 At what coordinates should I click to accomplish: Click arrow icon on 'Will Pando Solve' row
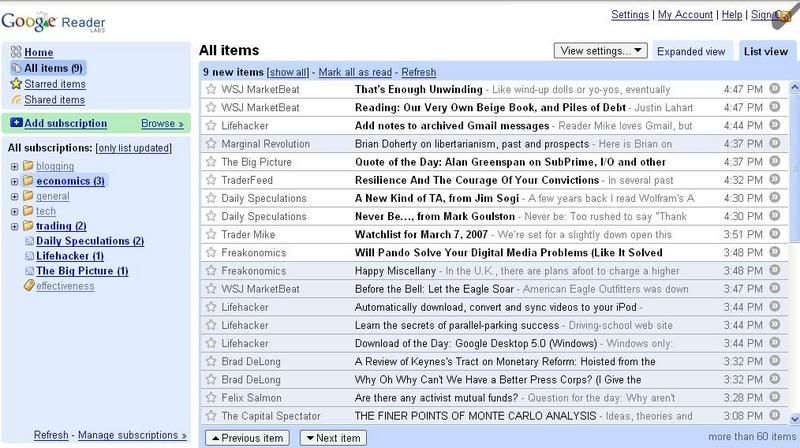click(774, 252)
